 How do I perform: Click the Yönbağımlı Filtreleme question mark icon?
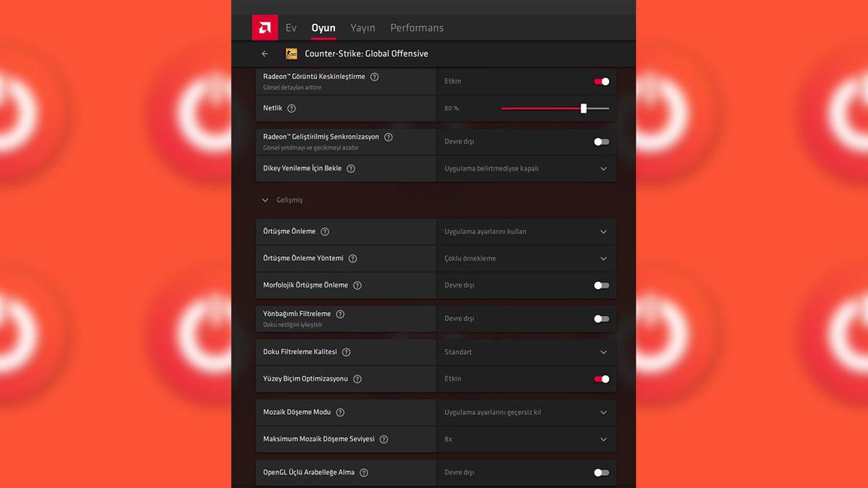[x=340, y=314]
